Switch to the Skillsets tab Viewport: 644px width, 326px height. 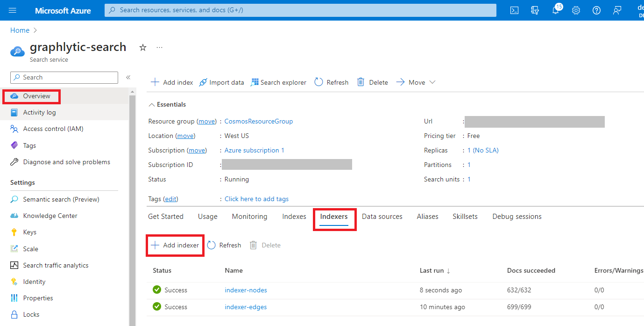point(465,217)
